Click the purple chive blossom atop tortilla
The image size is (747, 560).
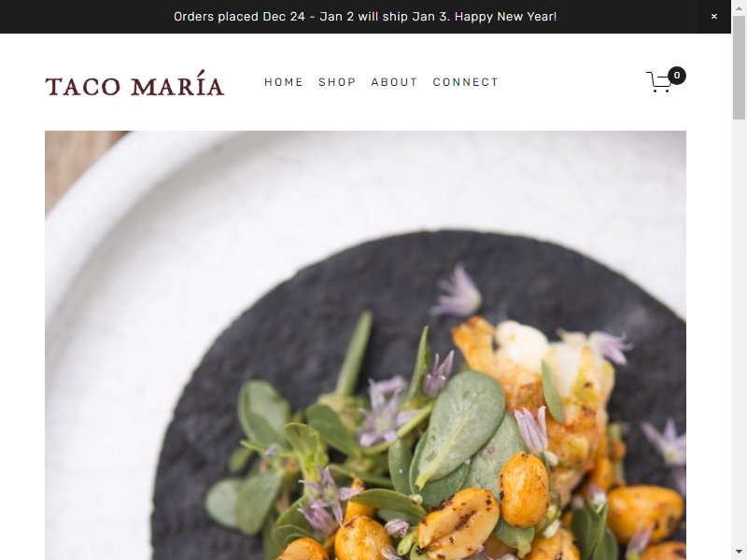click(x=458, y=291)
